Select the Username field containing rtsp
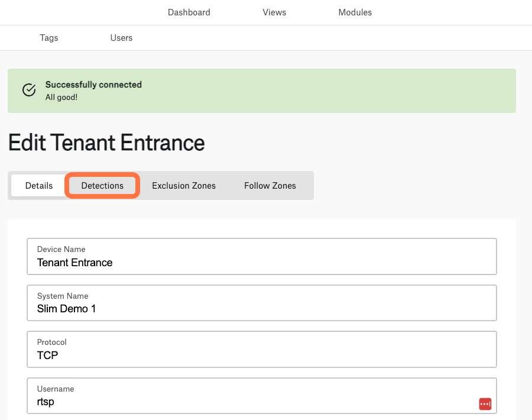The image size is (532, 420). coord(262,396)
